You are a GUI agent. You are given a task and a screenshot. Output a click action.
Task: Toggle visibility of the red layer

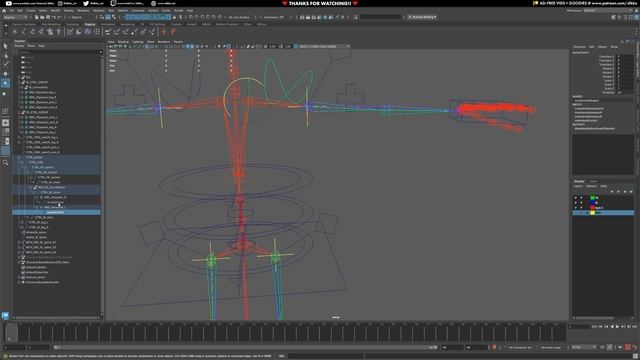[x=576, y=208]
